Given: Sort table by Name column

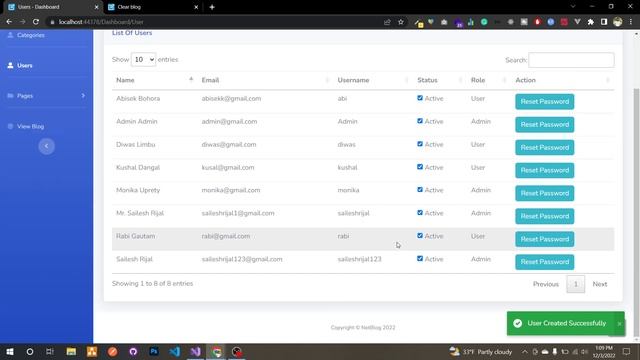Looking at the screenshot, I should click(154, 80).
